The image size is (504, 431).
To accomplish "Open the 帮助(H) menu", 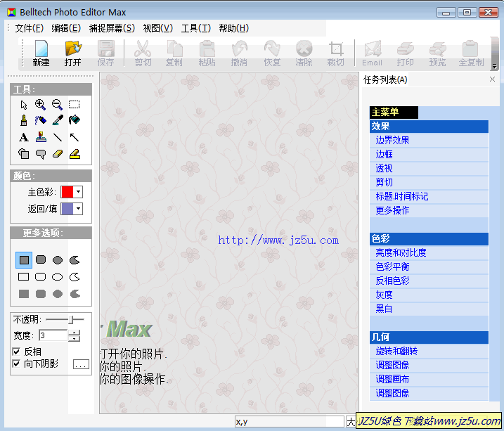I will [233, 28].
